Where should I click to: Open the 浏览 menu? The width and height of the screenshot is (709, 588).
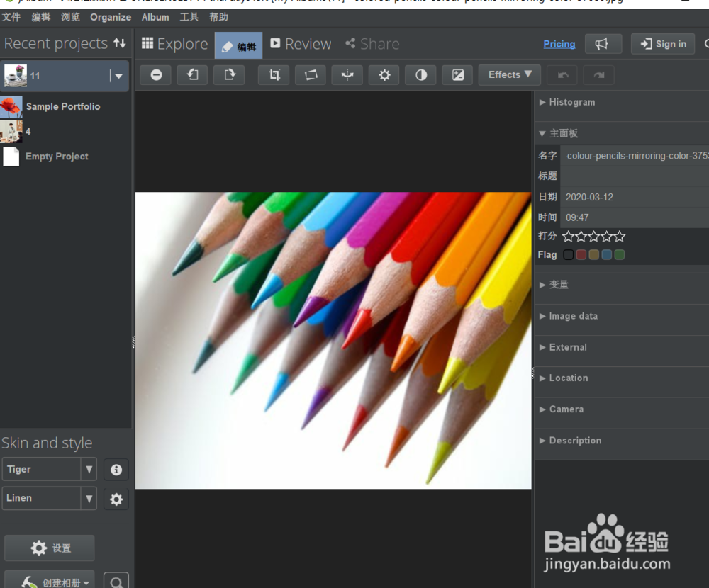pyautogui.click(x=70, y=17)
